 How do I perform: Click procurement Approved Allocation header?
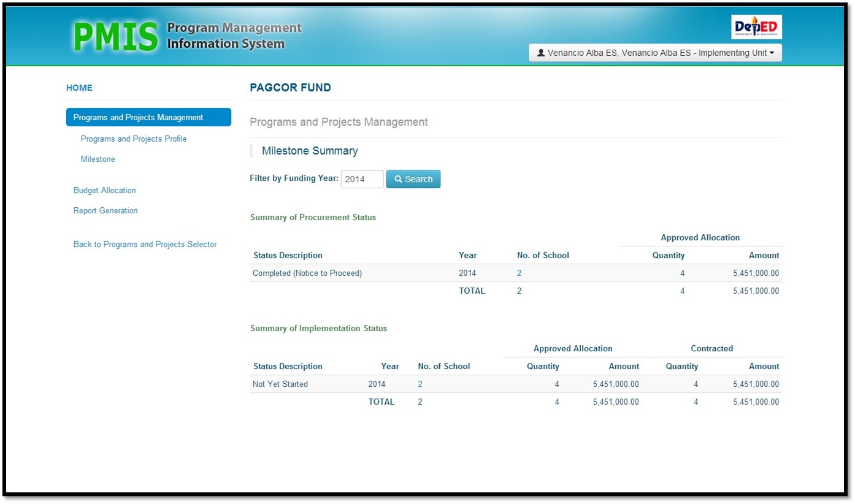click(700, 237)
